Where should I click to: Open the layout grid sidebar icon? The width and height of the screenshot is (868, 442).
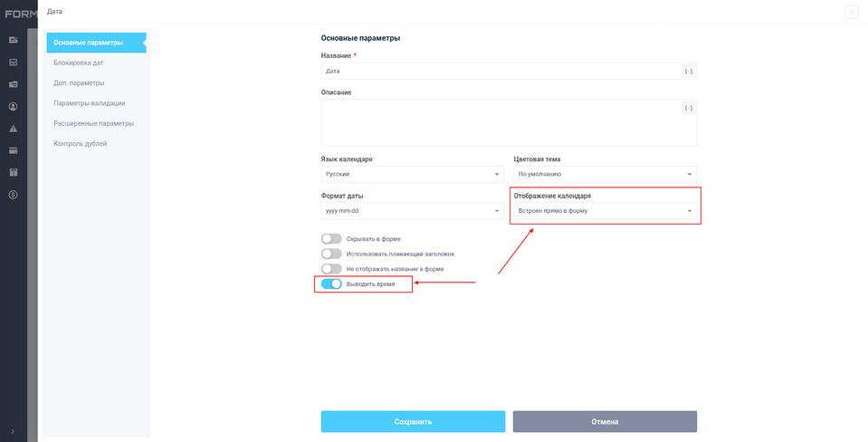point(14,62)
